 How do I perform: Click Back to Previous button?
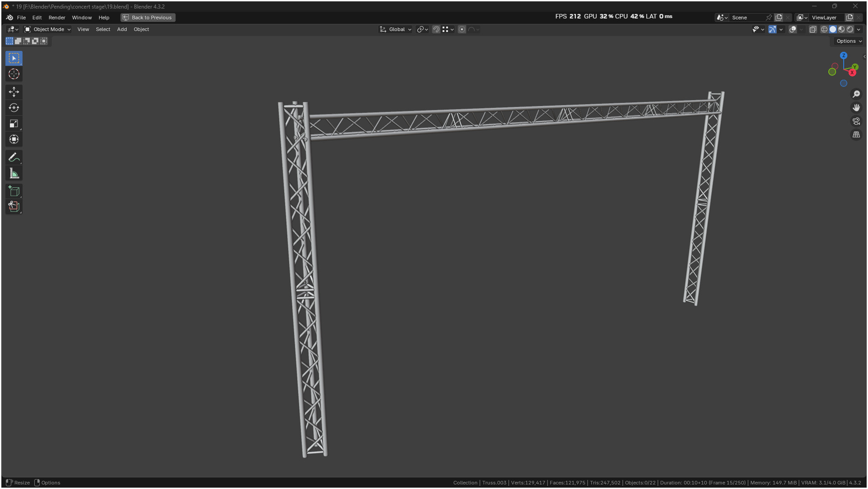coord(148,18)
